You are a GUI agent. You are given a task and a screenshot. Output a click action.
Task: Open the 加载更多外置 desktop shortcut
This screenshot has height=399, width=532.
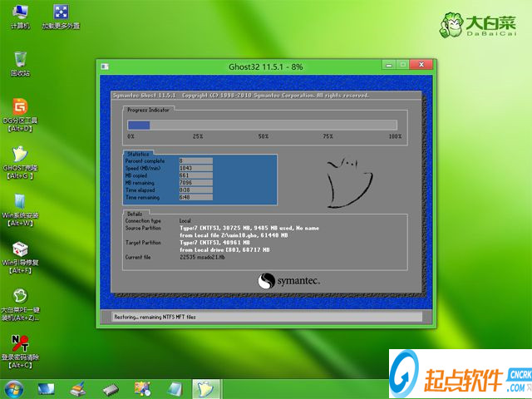point(61,13)
